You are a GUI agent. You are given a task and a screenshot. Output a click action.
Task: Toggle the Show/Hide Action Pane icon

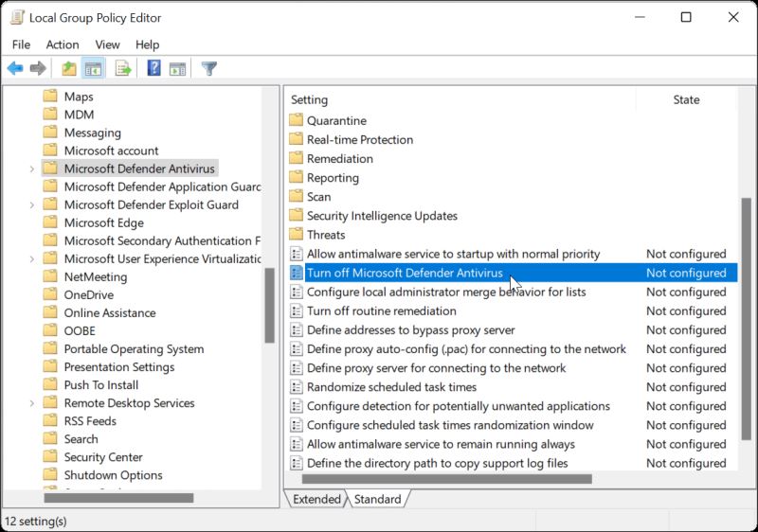pyautogui.click(x=176, y=68)
